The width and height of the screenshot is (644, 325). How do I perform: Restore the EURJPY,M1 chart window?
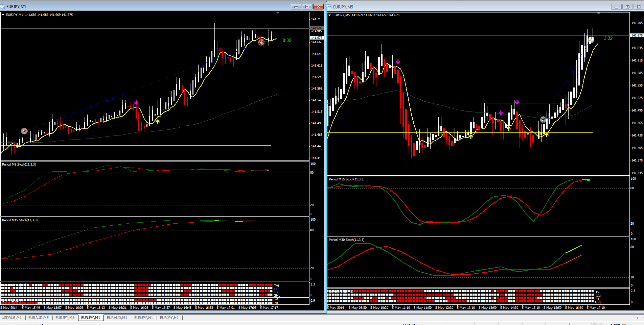click(307, 6)
